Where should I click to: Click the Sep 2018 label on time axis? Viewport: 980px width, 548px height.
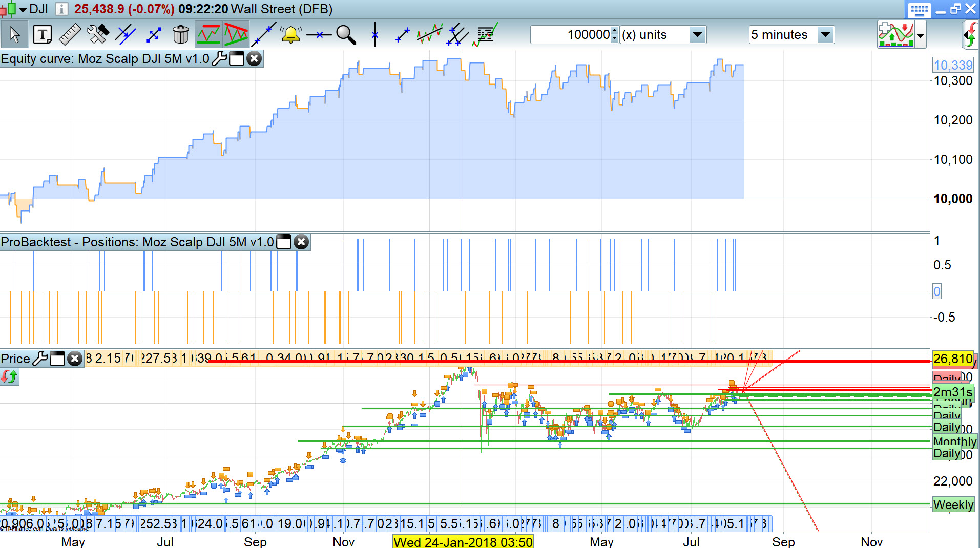(x=783, y=541)
